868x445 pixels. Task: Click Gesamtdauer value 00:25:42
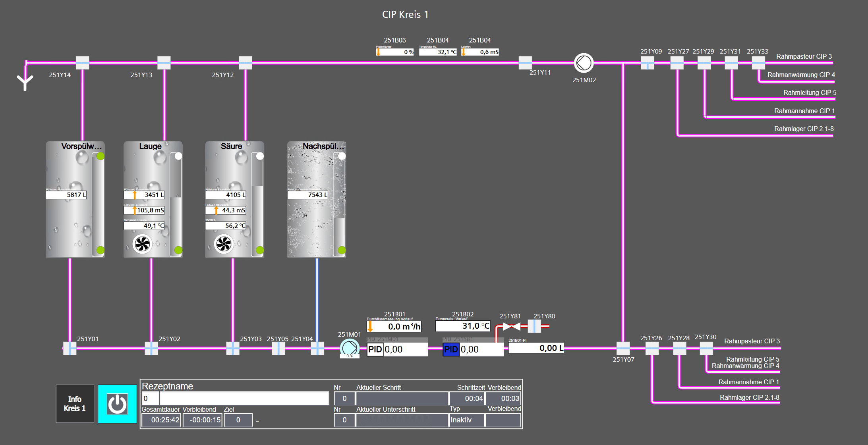162,420
